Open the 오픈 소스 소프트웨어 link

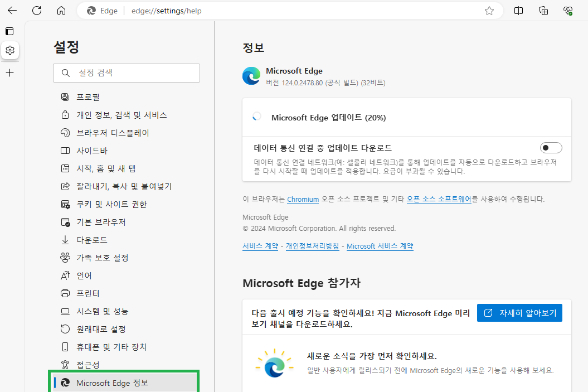(439, 199)
